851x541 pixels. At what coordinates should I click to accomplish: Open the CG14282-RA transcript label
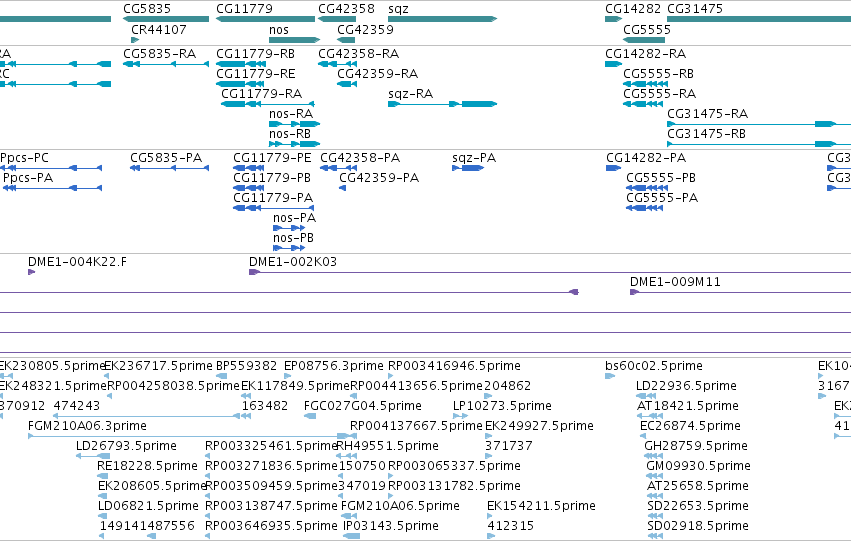[x=645, y=54]
